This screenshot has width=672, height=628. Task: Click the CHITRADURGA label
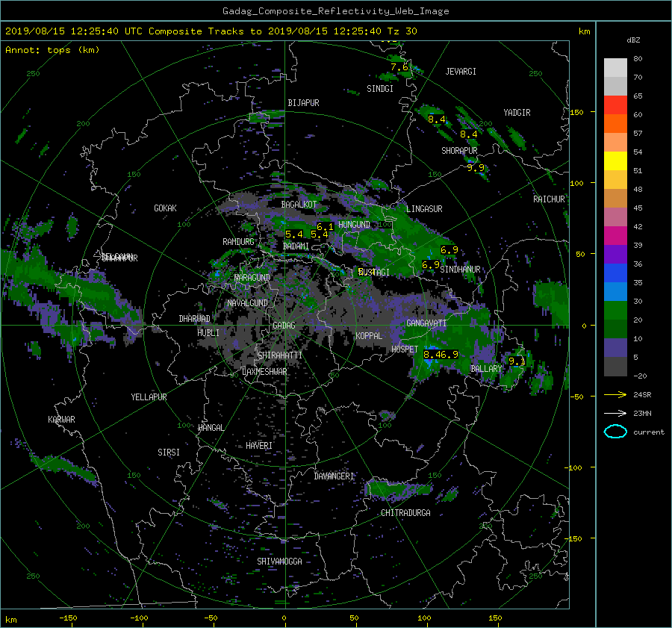click(405, 513)
